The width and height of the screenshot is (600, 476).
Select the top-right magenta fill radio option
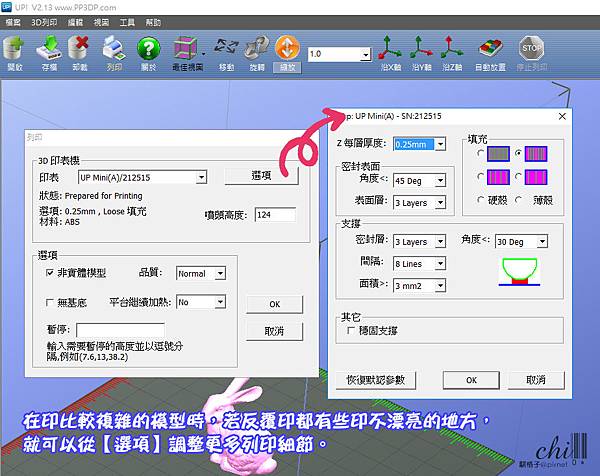[x=518, y=153]
